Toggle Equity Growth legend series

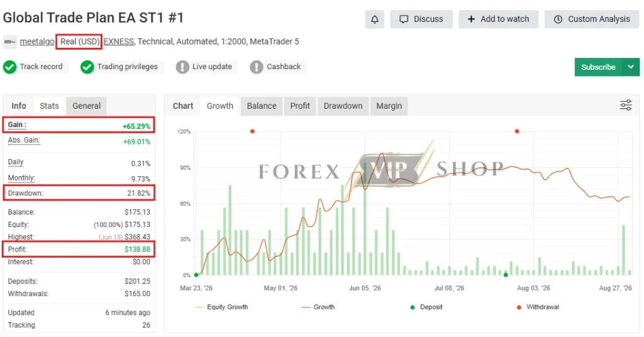click(221, 307)
